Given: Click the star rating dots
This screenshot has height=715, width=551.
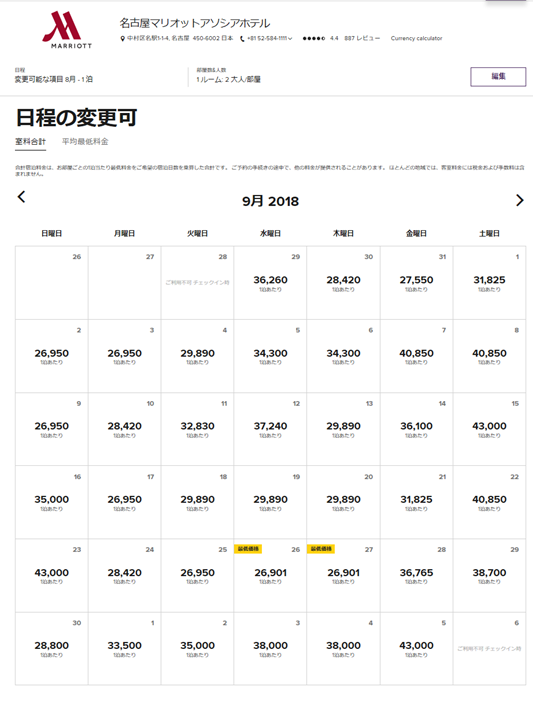Looking at the screenshot, I should pos(314,38).
